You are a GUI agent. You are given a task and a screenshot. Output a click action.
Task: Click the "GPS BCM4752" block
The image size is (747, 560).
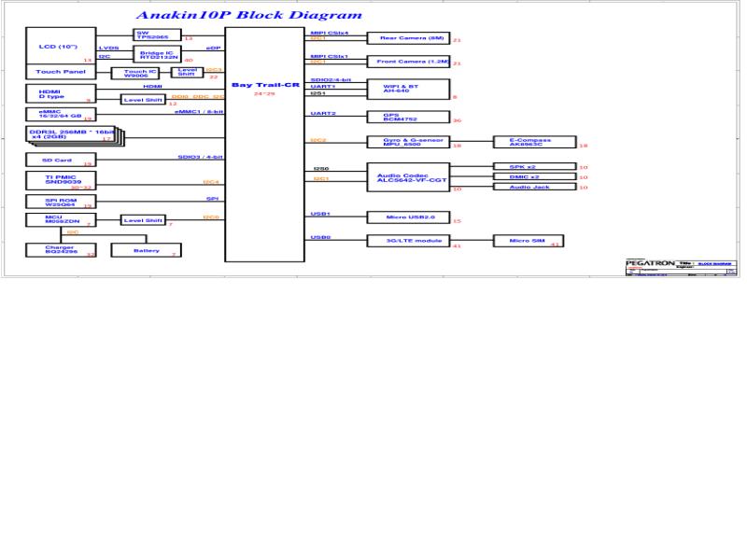point(408,118)
